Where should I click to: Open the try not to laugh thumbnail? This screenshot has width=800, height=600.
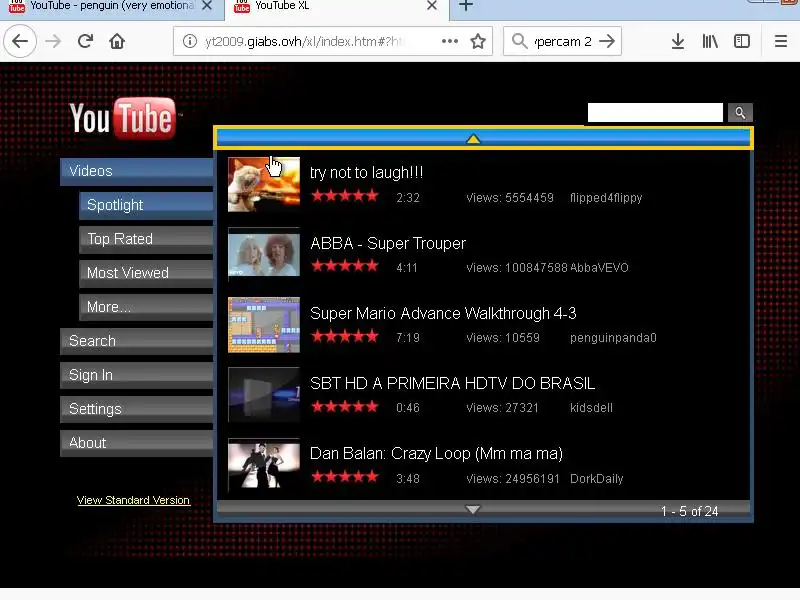point(264,184)
